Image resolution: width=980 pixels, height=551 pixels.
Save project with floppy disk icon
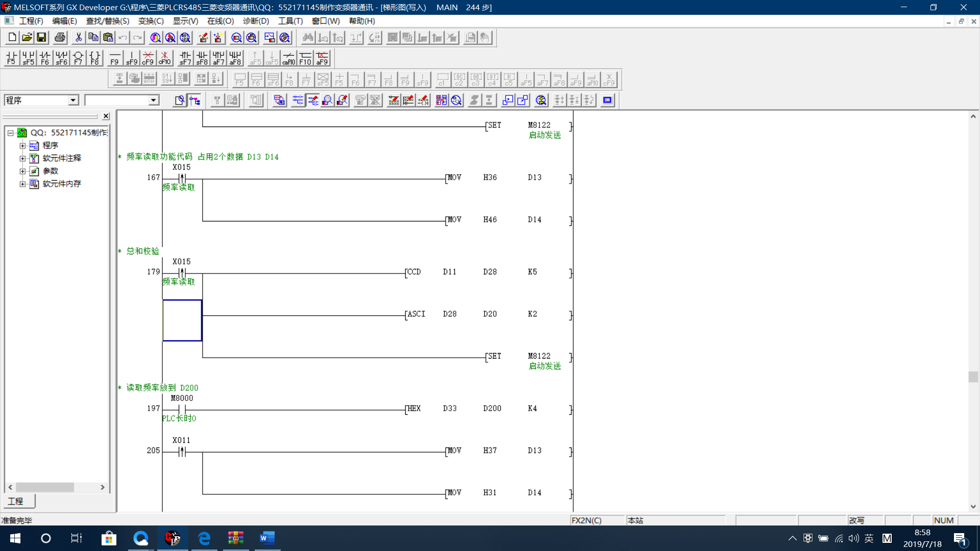[x=42, y=37]
